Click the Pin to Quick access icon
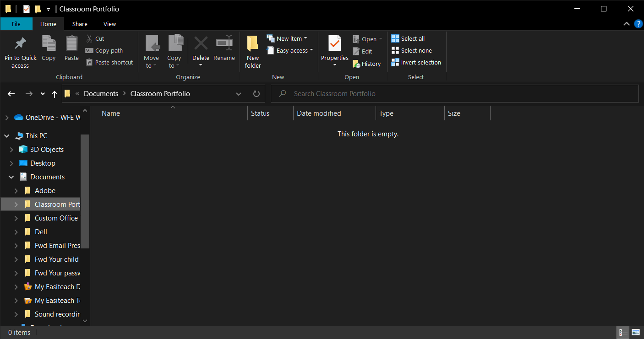 pos(20,44)
